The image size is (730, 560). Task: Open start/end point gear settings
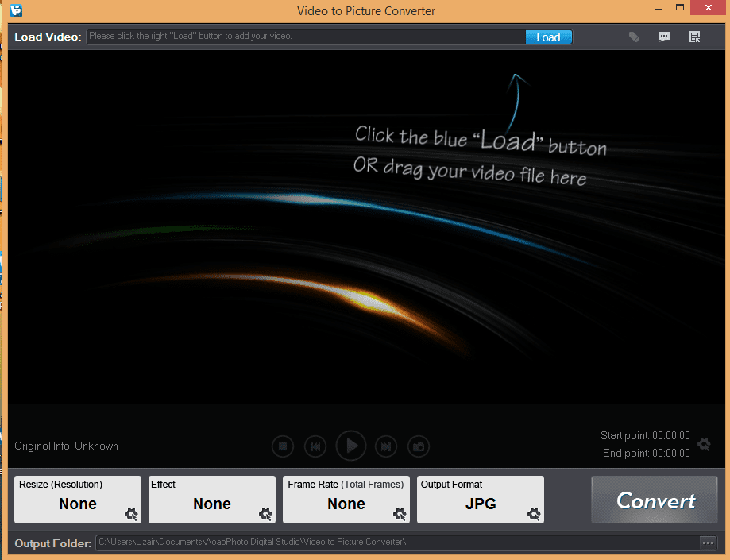[704, 445]
